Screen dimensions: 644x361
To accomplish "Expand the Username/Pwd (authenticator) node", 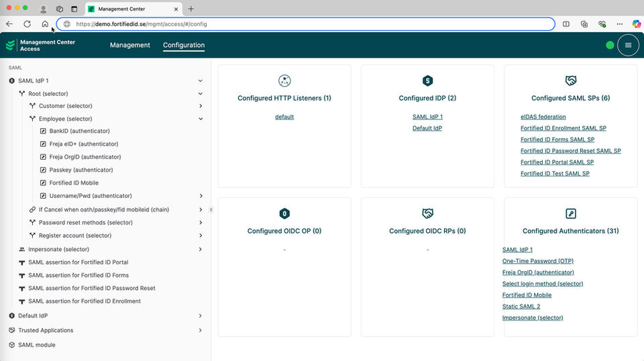I will click(201, 196).
